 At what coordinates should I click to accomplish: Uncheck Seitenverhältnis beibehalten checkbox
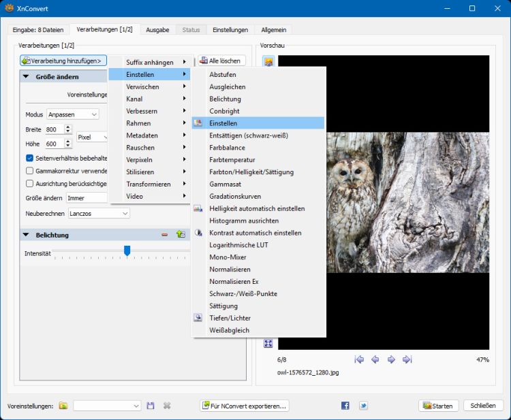[x=30, y=158]
